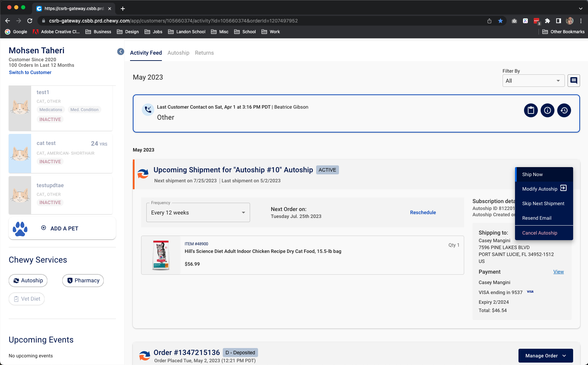Open the contact history clock icon
This screenshot has height=365, width=588.
pyautogui.click(x=564, y=110)
